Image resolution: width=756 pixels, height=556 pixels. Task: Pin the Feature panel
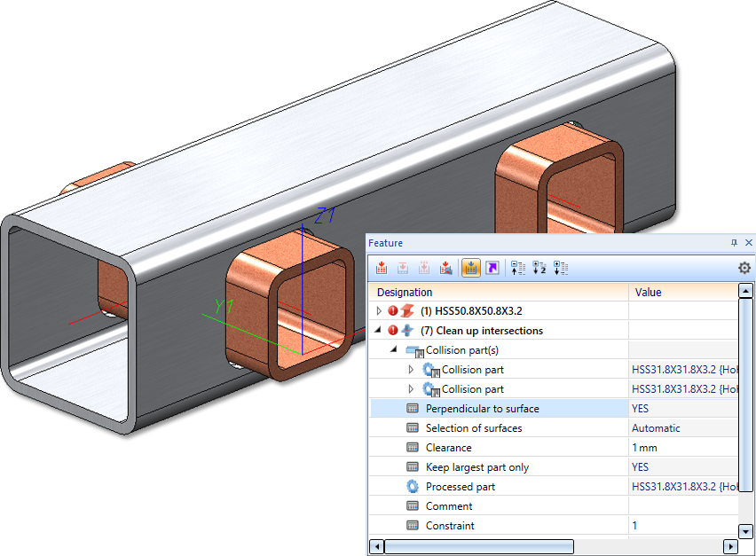(x=734, y=243)
